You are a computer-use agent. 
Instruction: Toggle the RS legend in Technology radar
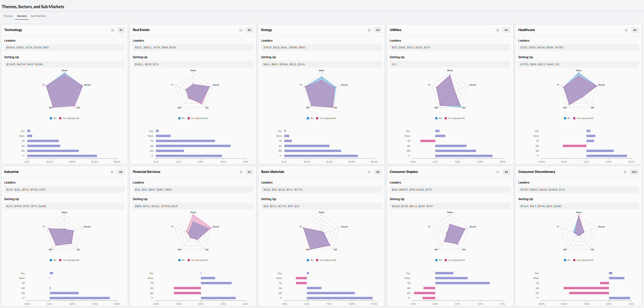point(53,118)
